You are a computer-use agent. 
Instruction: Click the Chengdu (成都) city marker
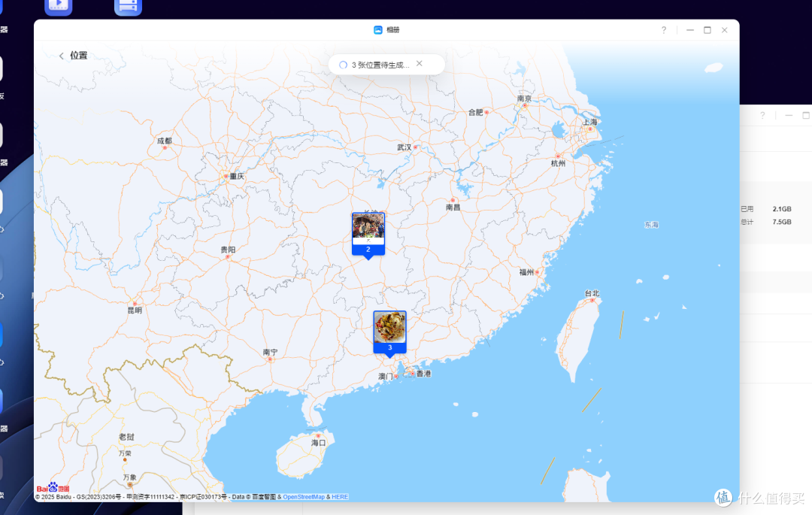(x=165, y=147)
